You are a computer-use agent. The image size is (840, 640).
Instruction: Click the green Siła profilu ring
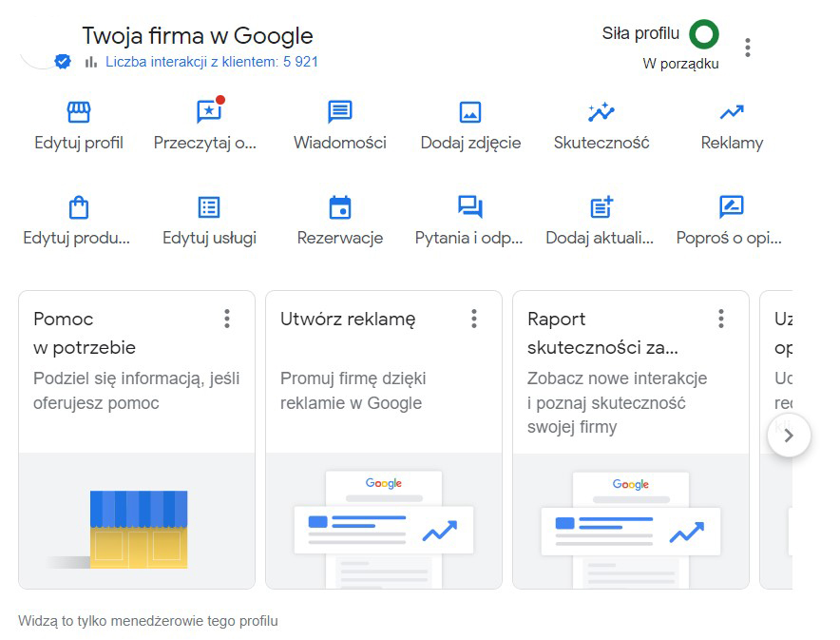tap(704, 34)
